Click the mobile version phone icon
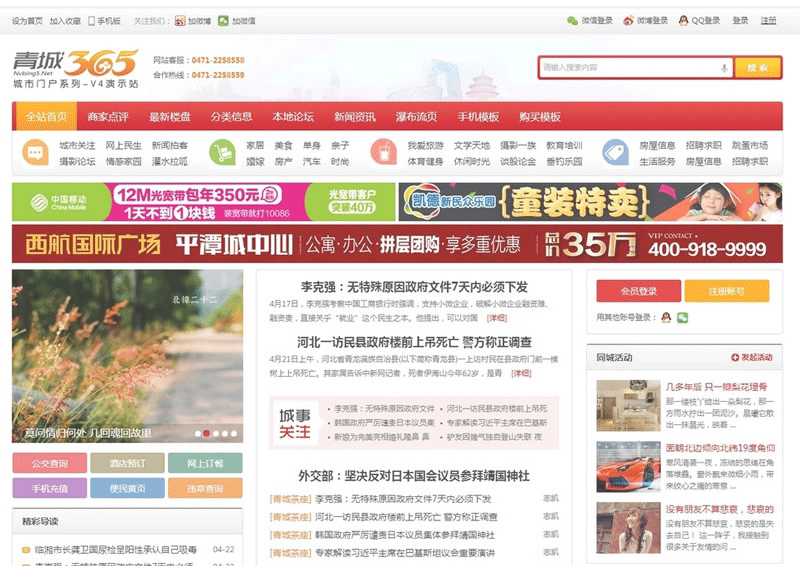The image size is (800, 566). click(x=91, y=21)
